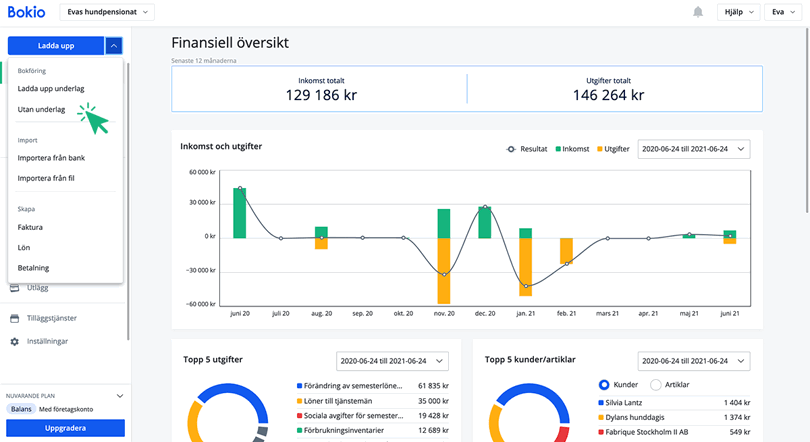
Task: Expand the Nuvarande plan chevron
Action: tap(119, 396)
